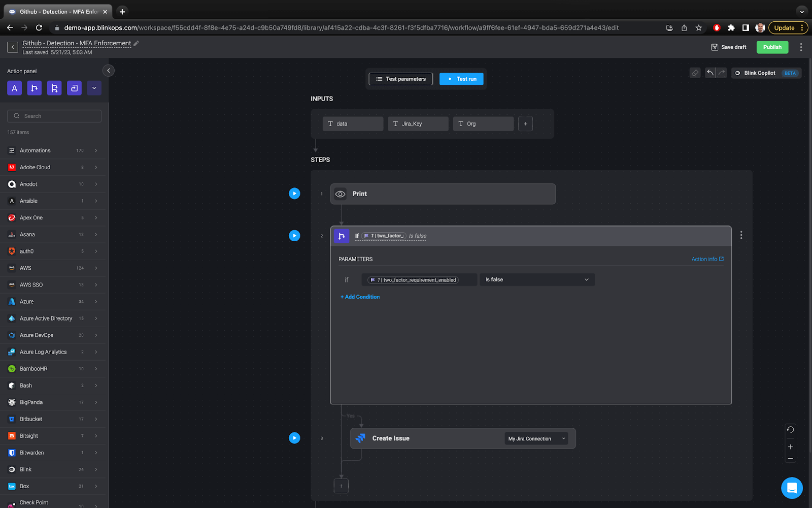Click the search field in the Action panel
Screen dimensions: 812x508
54,115
